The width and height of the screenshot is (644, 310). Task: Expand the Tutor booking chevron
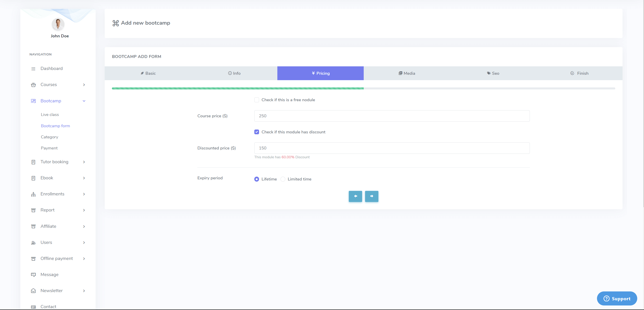84,162
